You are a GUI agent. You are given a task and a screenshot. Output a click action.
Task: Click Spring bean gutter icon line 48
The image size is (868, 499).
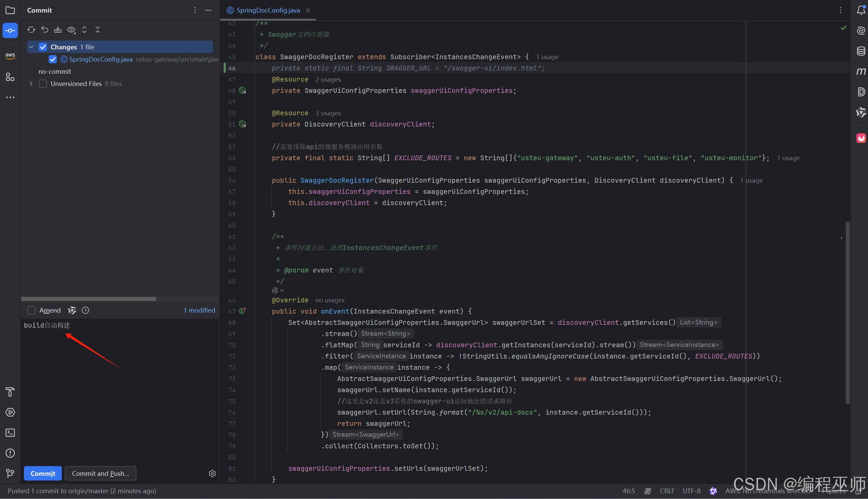[x=243, y=90]
